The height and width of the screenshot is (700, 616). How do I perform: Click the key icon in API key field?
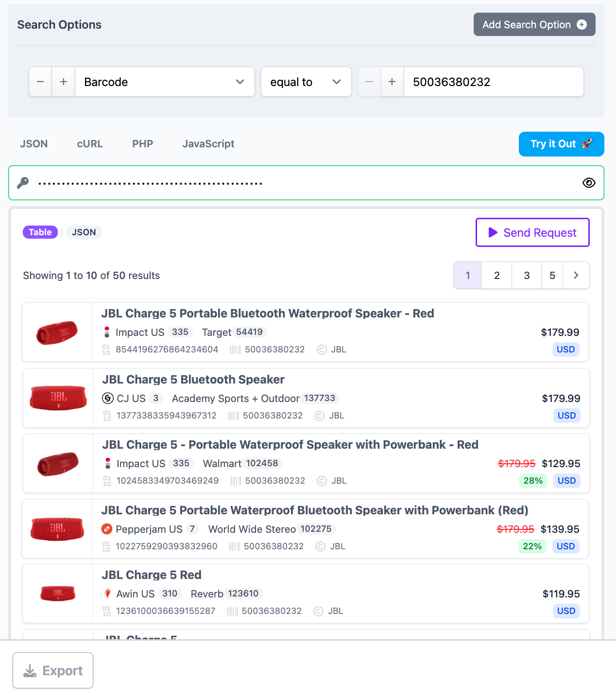point(23,183)
